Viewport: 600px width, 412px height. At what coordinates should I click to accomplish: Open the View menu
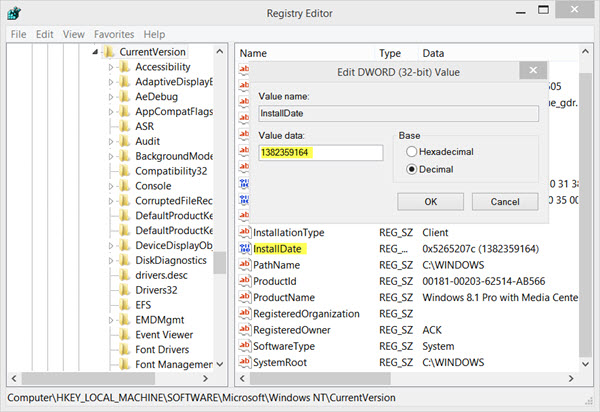coord(73,34)
